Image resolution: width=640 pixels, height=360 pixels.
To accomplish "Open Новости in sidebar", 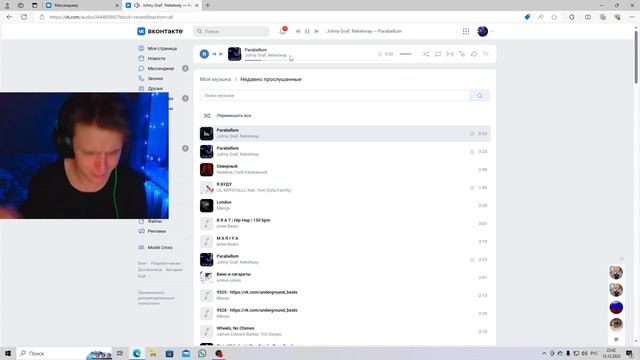I will click(x=152, y=58).
